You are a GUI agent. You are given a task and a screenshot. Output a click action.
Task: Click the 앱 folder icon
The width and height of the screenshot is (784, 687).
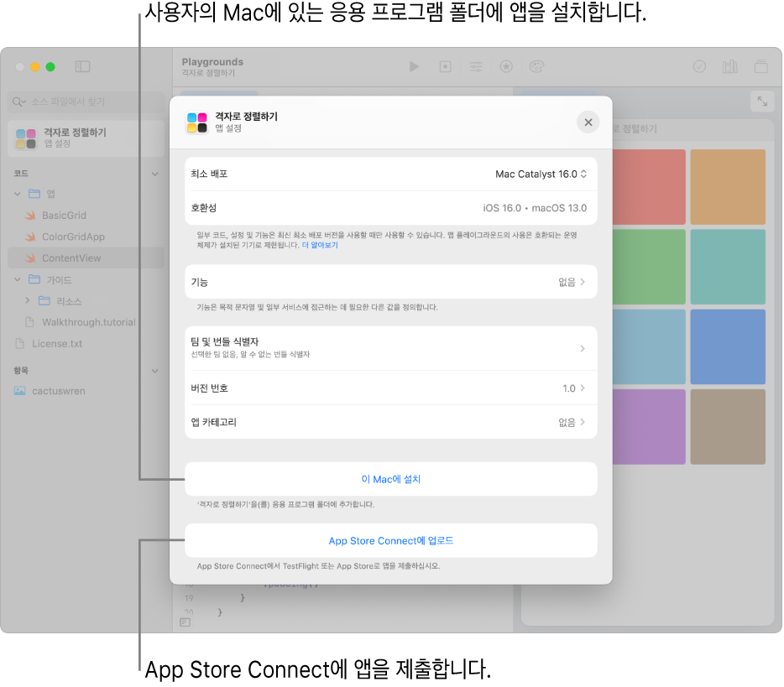click(x=34, y=194)
